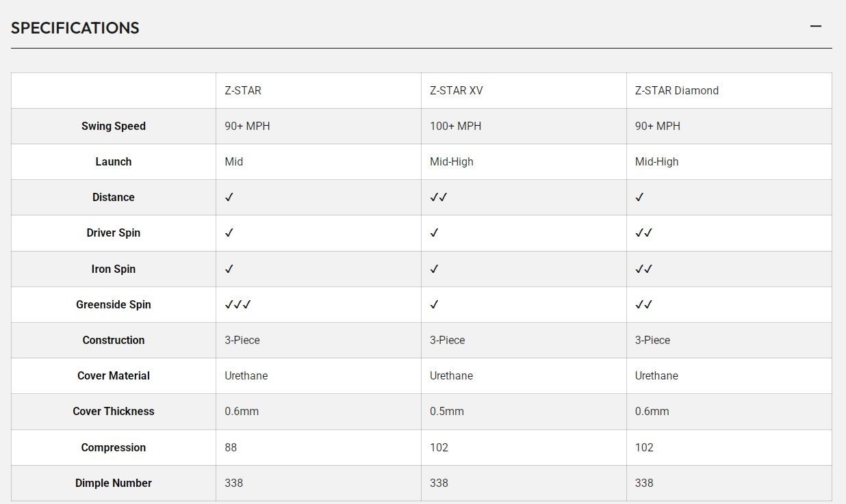Collapse the Specifications section with the minus icon
The height and width of the screenshot is (504, 846).
815,27
